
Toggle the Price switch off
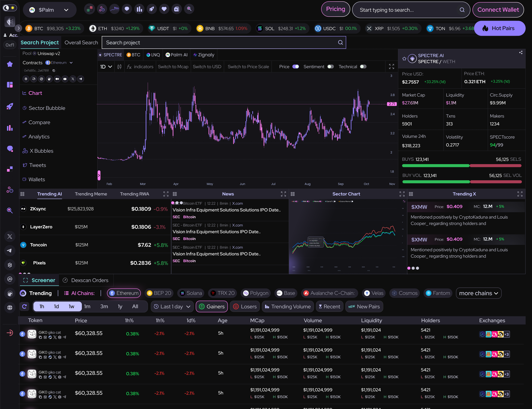[x=295, y=67]
